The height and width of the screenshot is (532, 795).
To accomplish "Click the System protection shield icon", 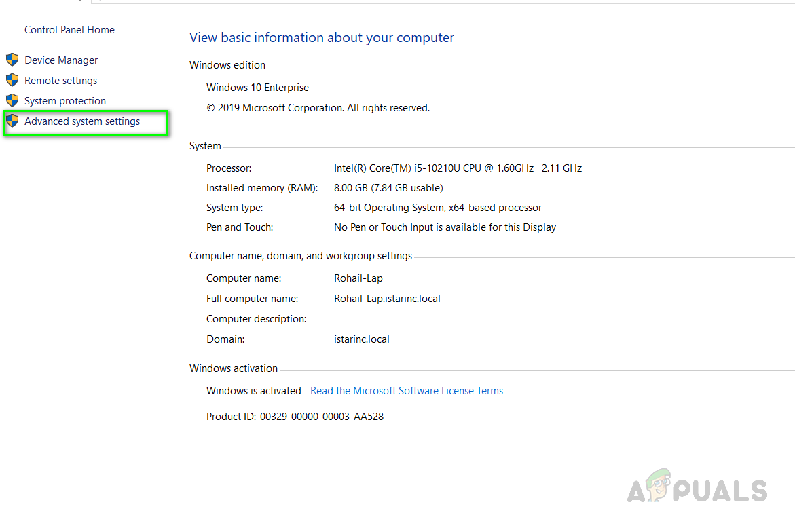I will pyautogui.click(x=12, y=100).
